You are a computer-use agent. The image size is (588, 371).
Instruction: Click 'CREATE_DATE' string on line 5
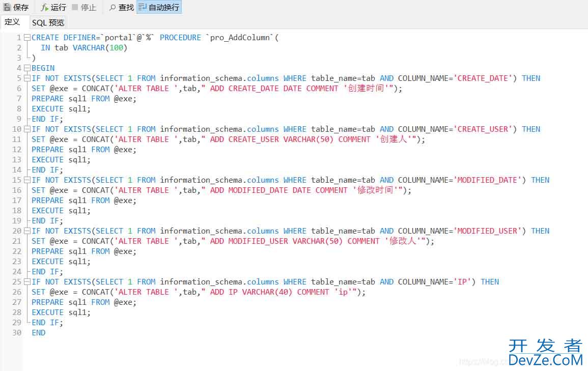[x=483, y=78]
